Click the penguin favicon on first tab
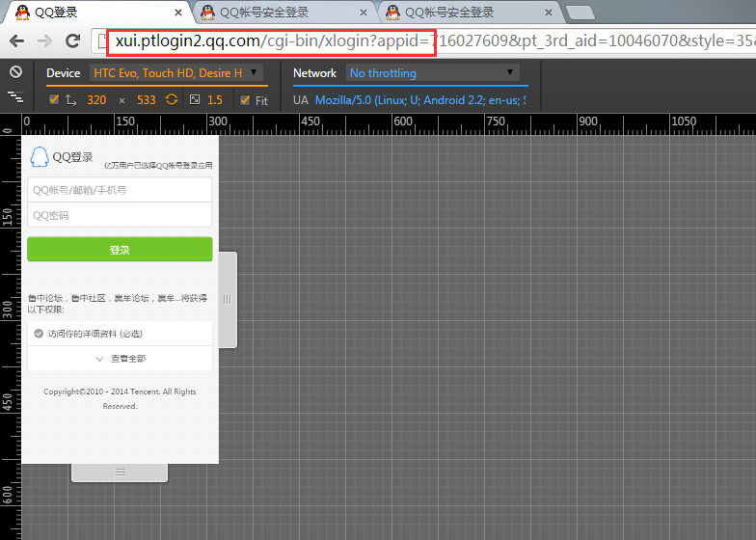This screenshot has width=756, height=540. point(22,13)
